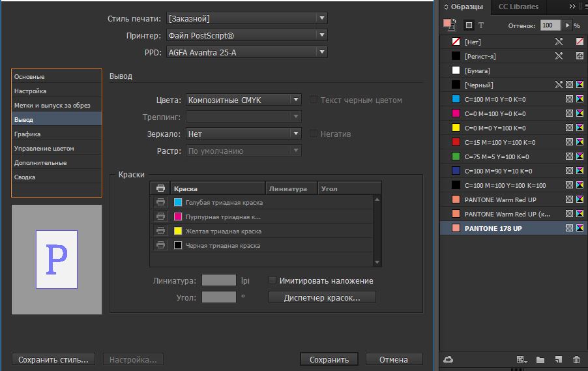588x371 pixels.
Task: Create a new color group folder
Action: 540,359
